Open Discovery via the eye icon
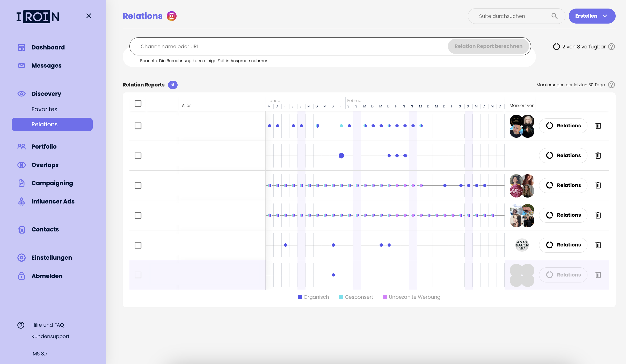The image size is (626, 364). (x=21, y=94)
